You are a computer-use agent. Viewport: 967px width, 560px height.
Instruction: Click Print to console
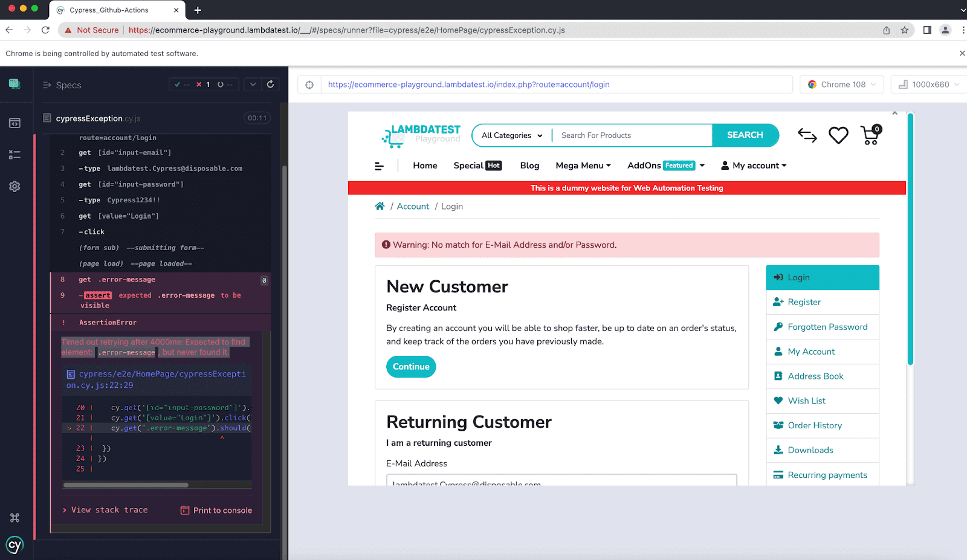[x=216, y=510]
